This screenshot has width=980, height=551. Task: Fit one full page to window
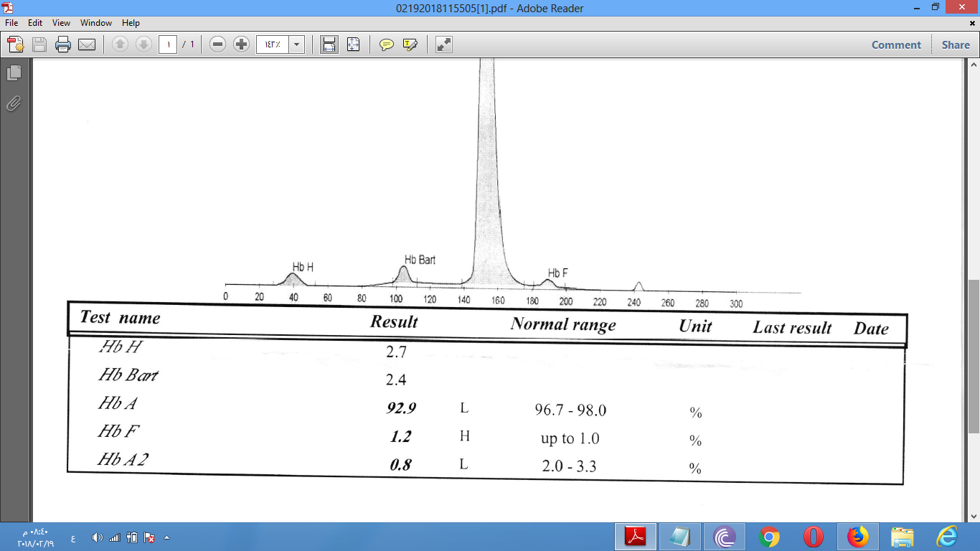[353, 44]
